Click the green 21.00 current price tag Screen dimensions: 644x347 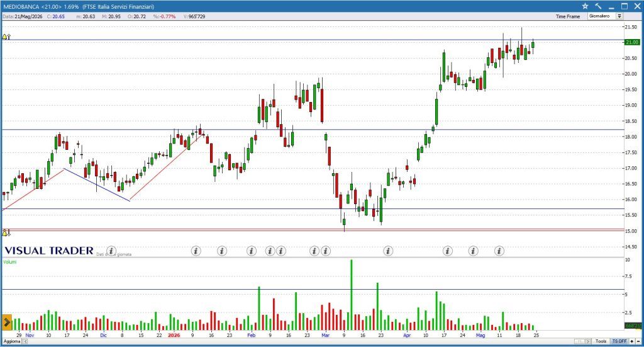[x=631, y=42]
